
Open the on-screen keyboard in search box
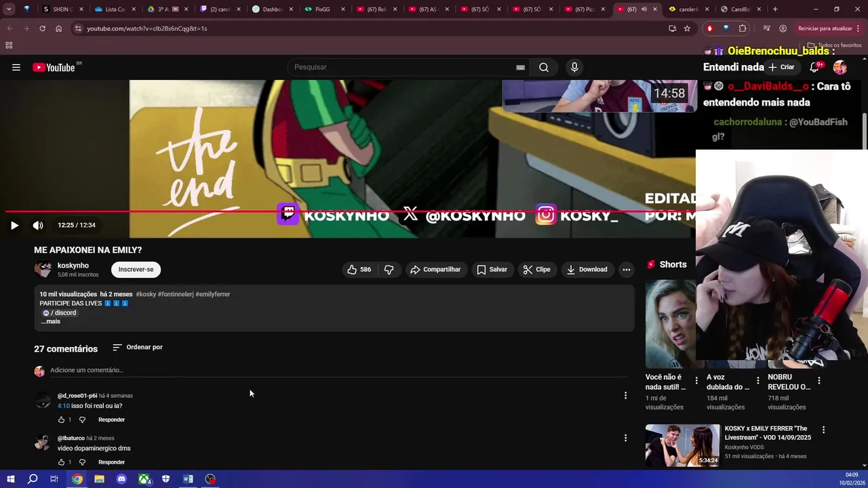(x=520, y=67)
